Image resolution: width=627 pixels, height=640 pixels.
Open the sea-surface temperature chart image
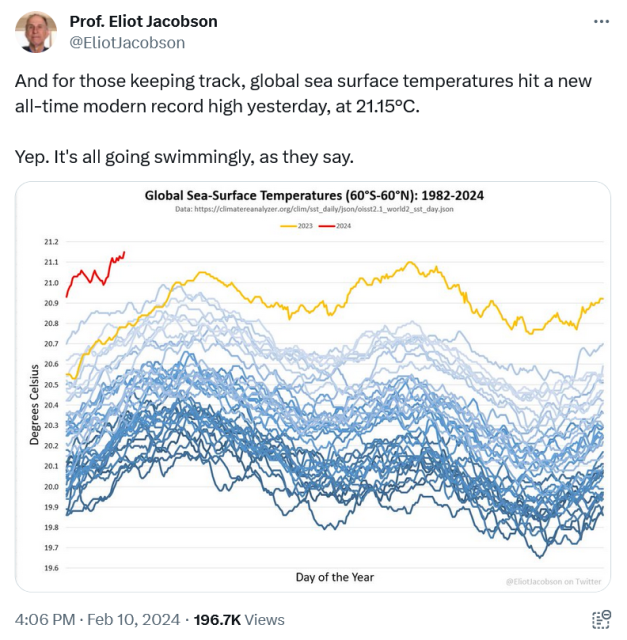313,400
